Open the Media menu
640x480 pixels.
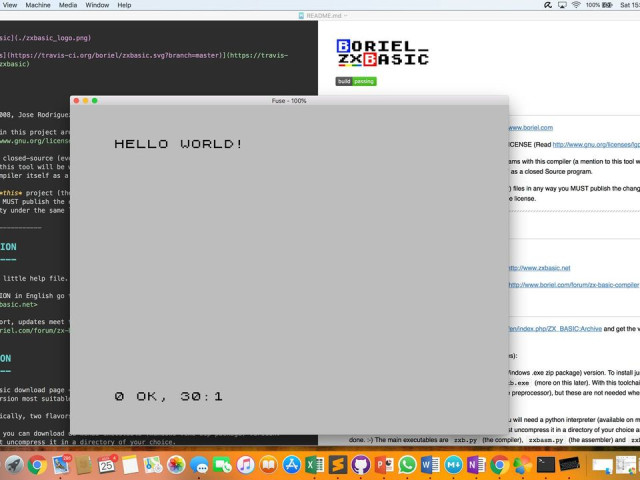click(x=68, y=5)
